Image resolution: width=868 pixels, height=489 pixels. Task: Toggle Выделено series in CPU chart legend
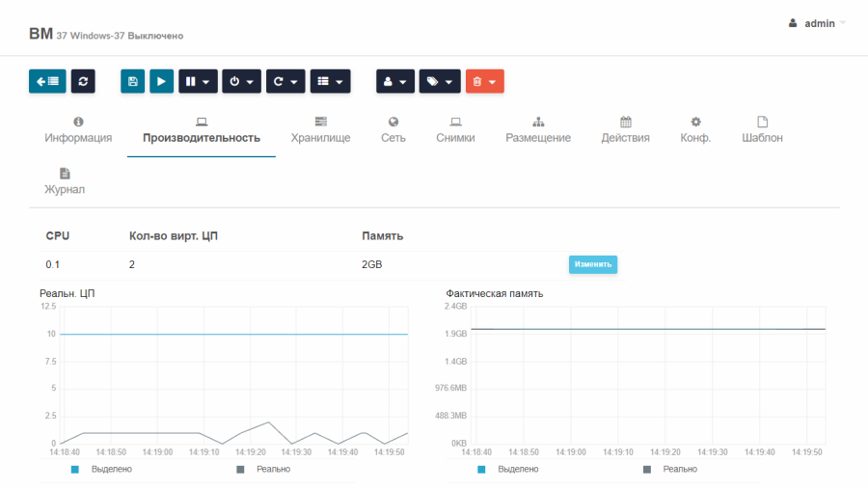tap(102, 469)
